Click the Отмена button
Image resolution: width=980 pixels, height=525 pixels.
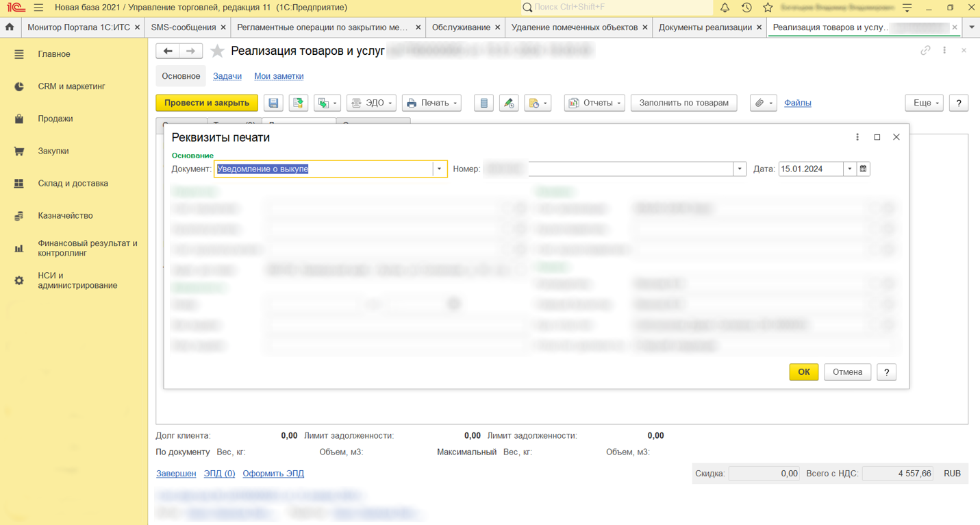click(x=847, y=372)
